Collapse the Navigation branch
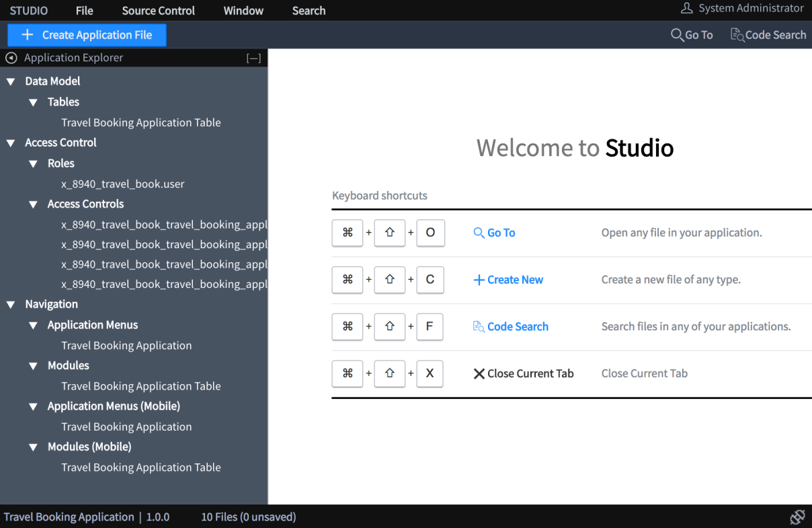Screen dimensions: 812x528 10,304
